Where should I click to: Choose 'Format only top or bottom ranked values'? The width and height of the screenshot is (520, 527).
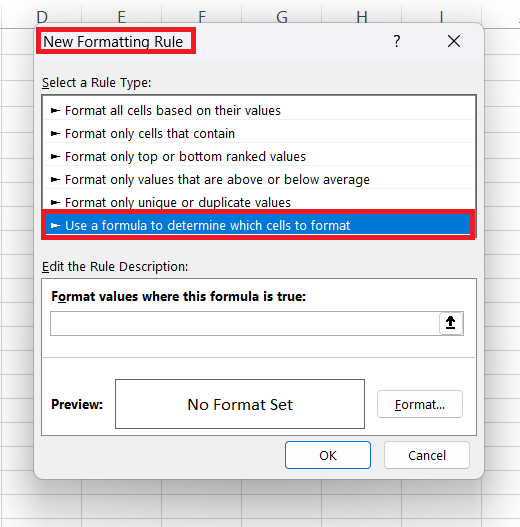259,156
